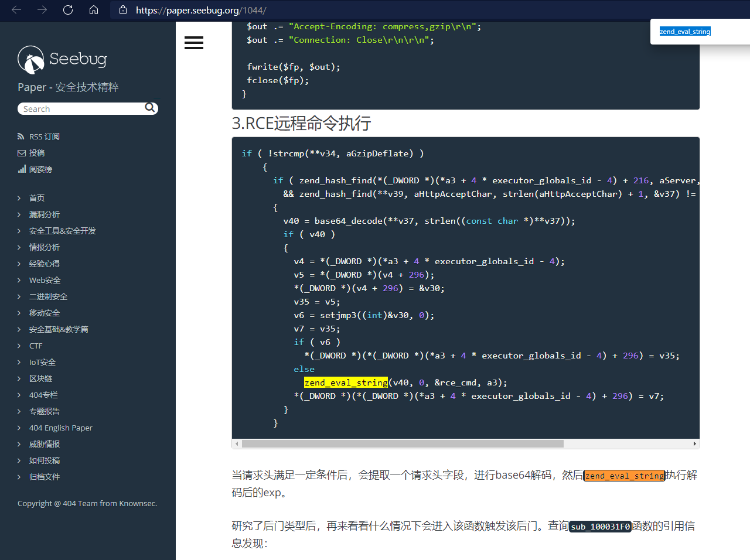The image size is (750, 560).
Task: Go to the browser home icon
Action: [94, 10]
